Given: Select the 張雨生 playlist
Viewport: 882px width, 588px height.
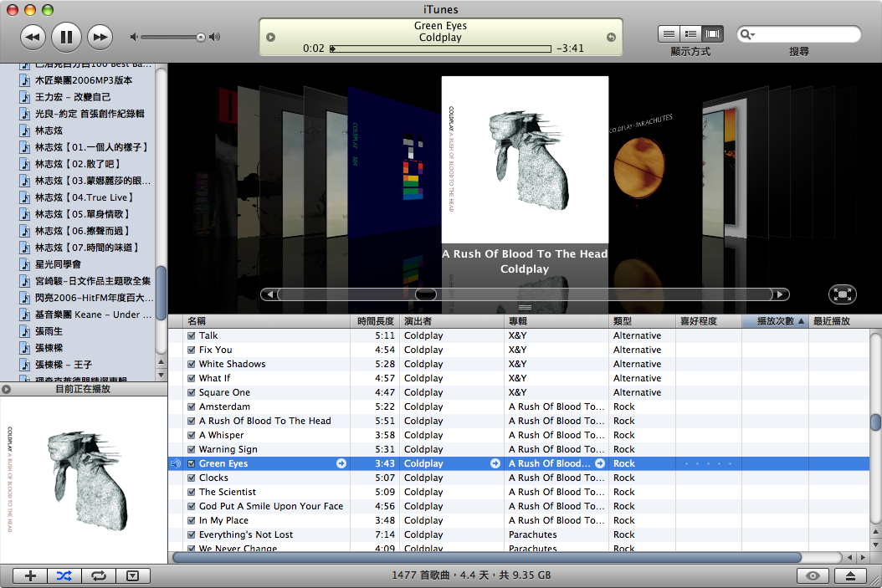Looking at the screenshot, I should pyautogui.click(x=49, y=332).
